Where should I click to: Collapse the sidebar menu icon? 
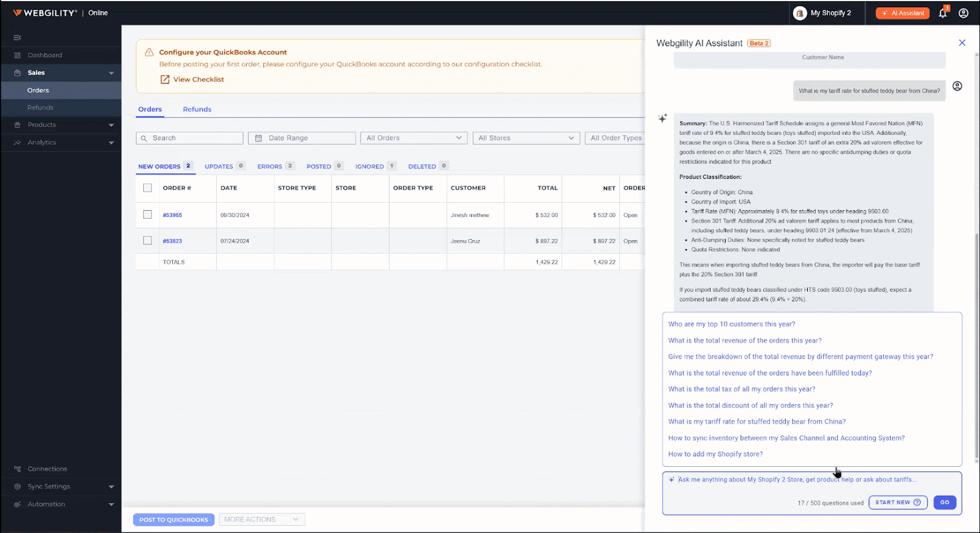click(17, 38)
